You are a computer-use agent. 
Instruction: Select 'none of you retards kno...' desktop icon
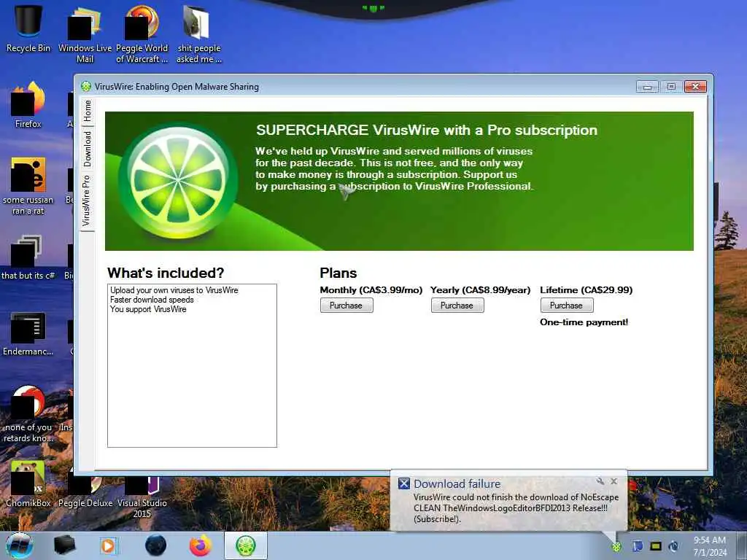28,414
